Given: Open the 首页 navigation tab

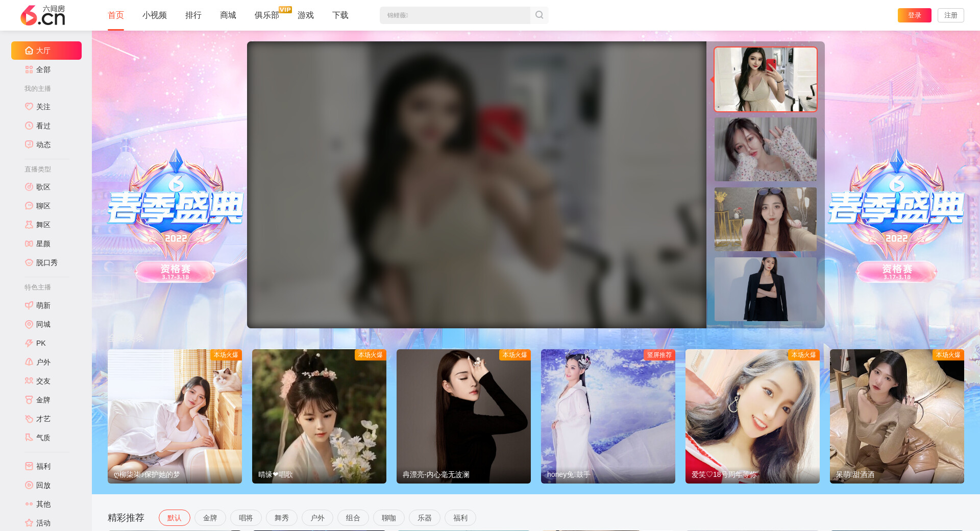Looking at the screenshot, I should point(116,15).
